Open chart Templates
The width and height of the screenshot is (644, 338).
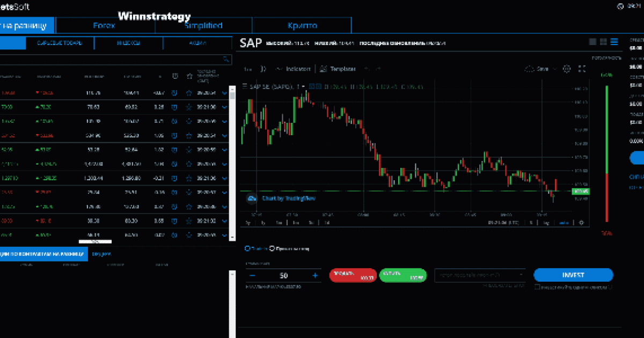338,69
